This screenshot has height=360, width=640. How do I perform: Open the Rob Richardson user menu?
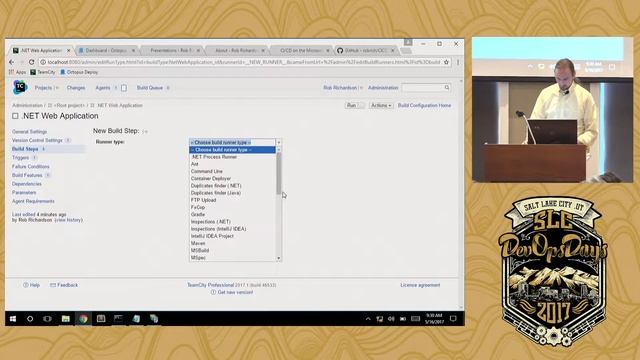[x=343, y=88]
